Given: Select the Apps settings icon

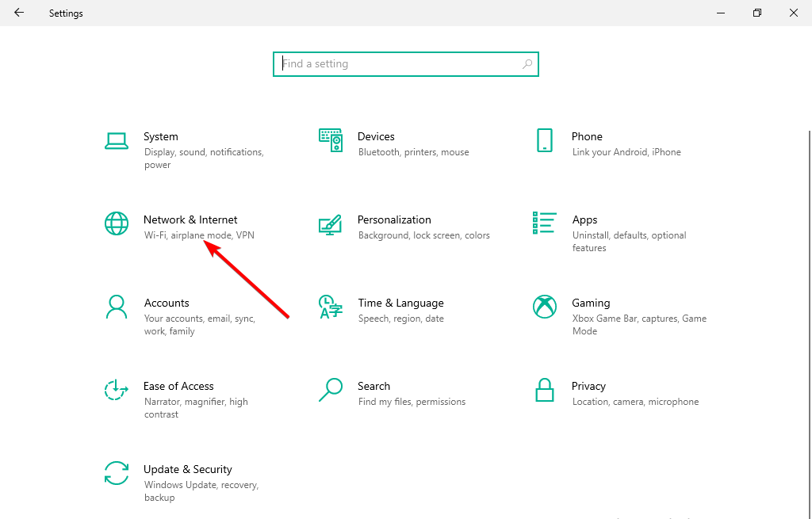Looking at the screenshot, I should pyautogui.click(x=545, y=223).
